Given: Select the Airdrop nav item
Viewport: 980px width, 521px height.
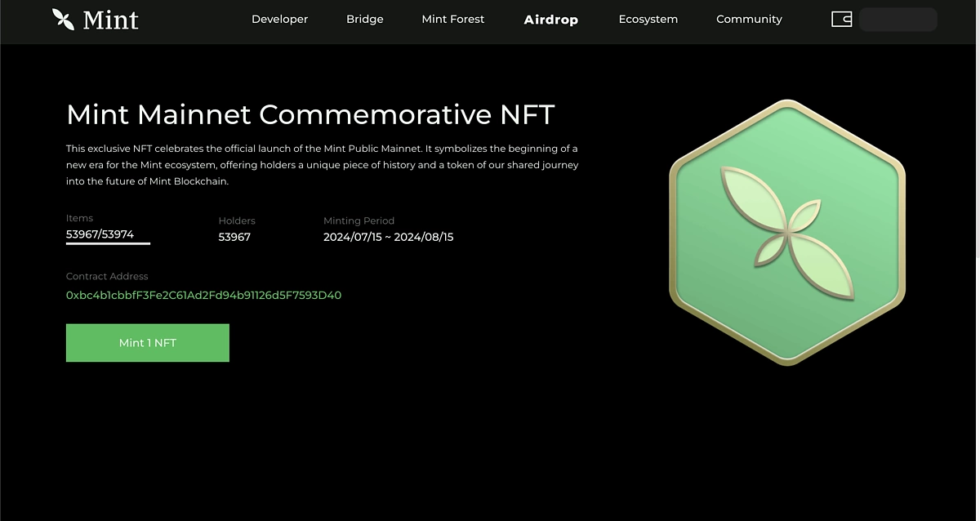Looking at the screenshot, I should click(550, 20).
